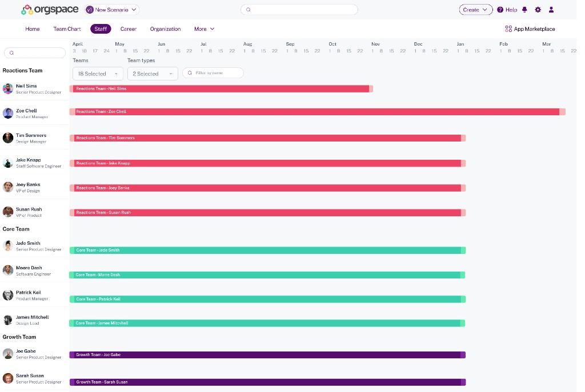Click the orgspace logo
The image size is (585, 392).
point(50,10)
